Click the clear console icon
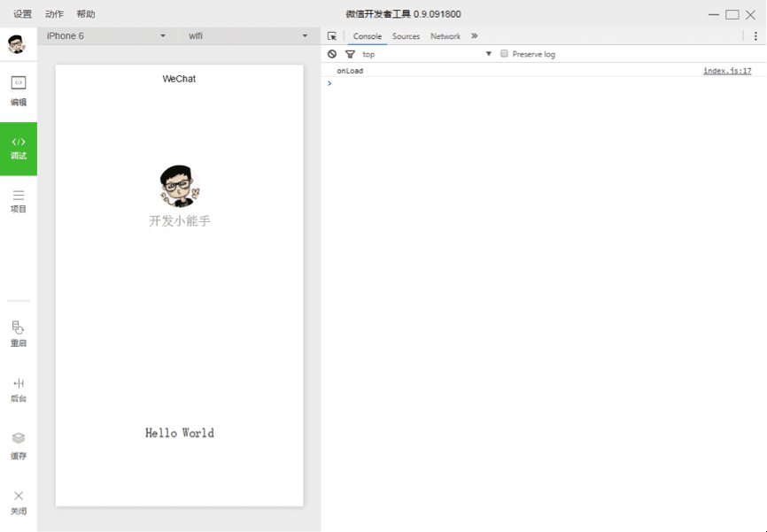Screen dimensions: 767x532 (332, 54)
